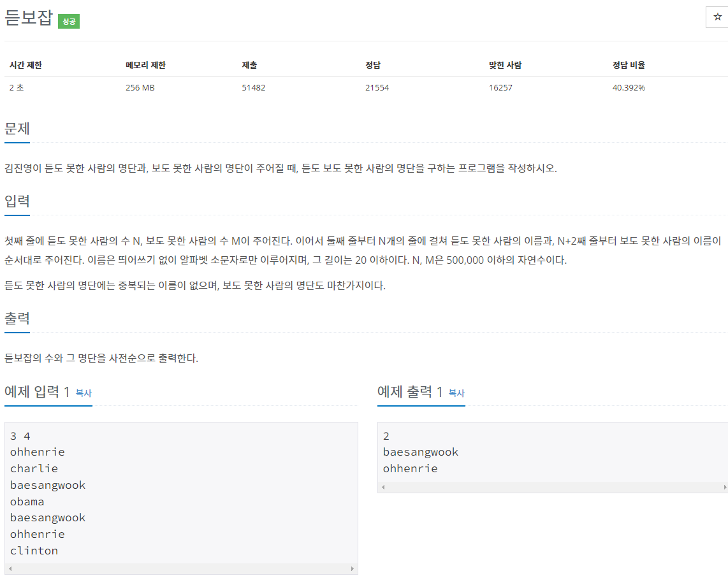Screen dimensions: 728x585
Task: Click inside the sample input text box
Action: [x=178, y=491]
